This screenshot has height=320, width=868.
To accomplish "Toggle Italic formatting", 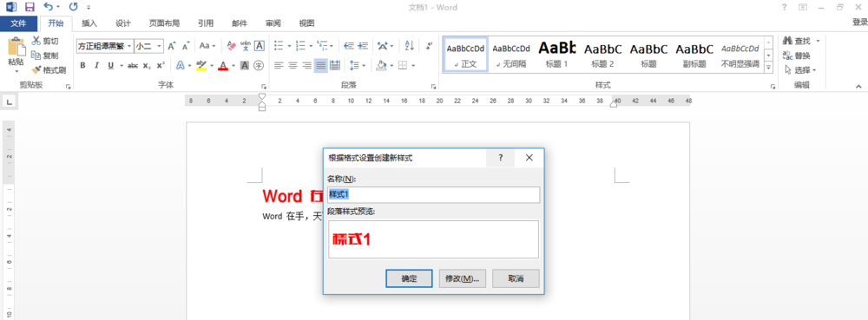I will point(97,66).
